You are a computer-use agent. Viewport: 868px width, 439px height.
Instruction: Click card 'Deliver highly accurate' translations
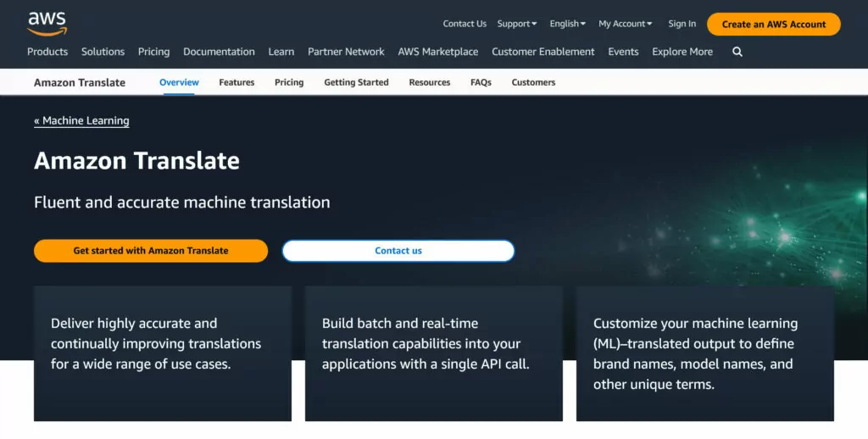tap(162, 353)
